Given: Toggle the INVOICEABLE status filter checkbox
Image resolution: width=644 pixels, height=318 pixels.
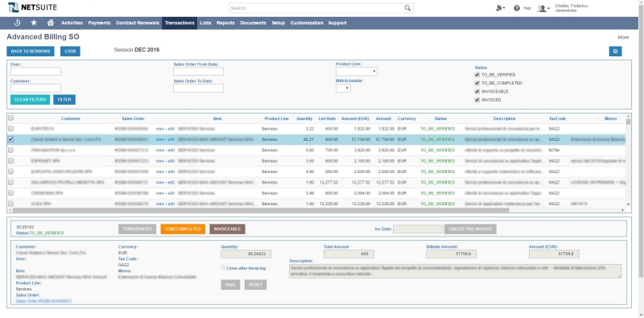Looking at the screenshot, I should tap(477, 92).
